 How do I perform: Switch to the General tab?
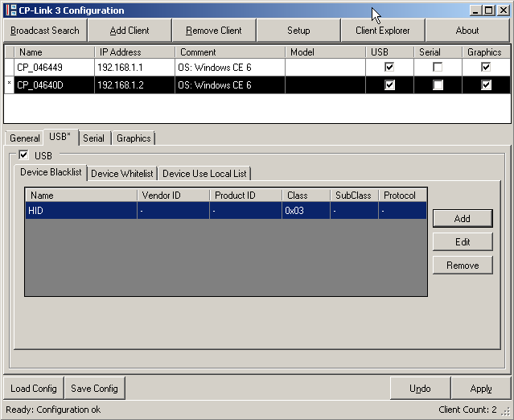(24, 138)
